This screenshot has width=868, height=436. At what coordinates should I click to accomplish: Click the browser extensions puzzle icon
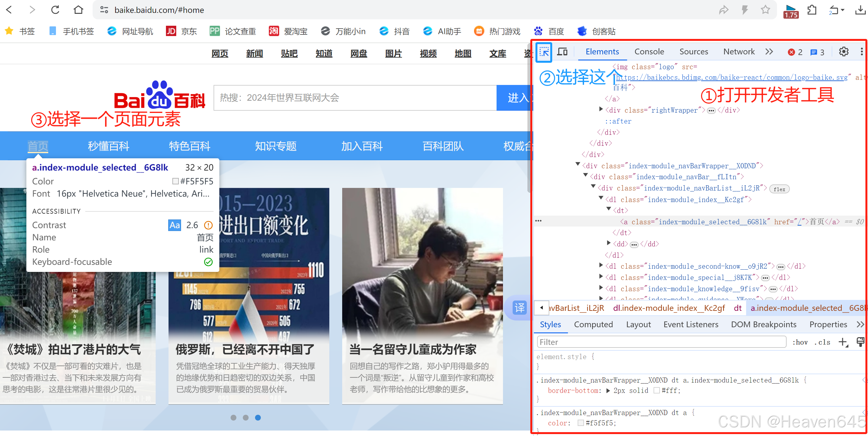click(812, 10)
